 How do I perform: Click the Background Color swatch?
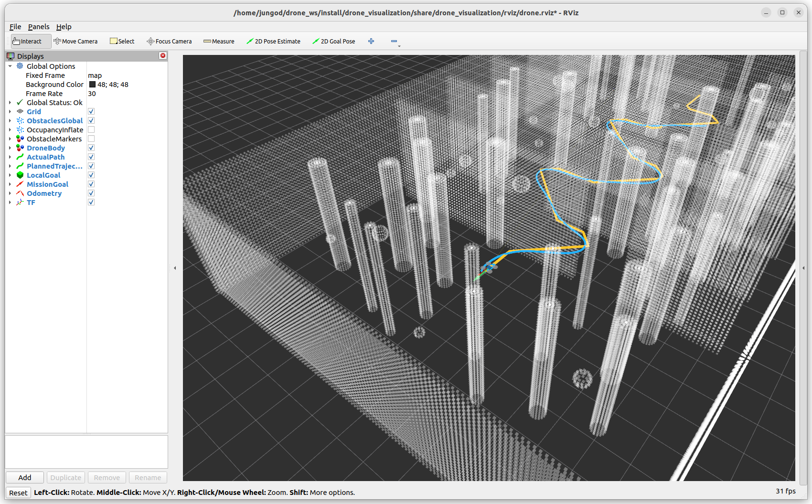92,85
